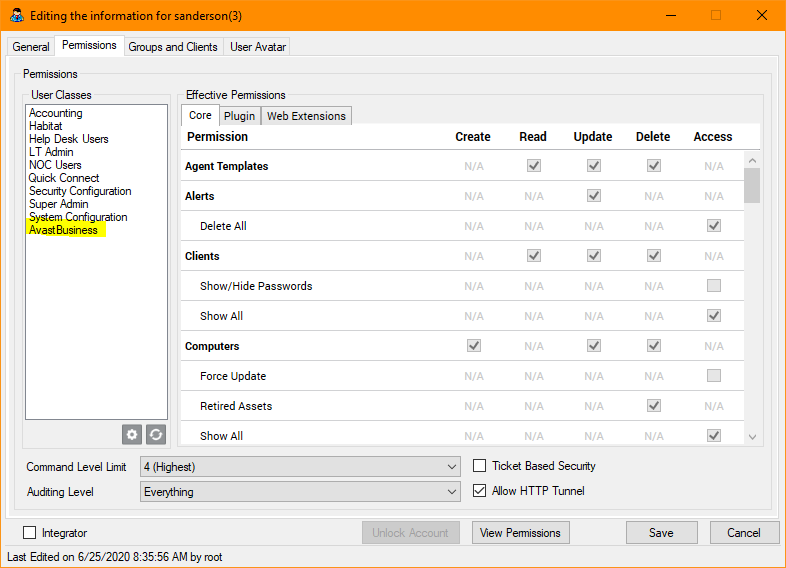
Task: Open the Command Level Limit dropdown
Action: tap(300, 466)
